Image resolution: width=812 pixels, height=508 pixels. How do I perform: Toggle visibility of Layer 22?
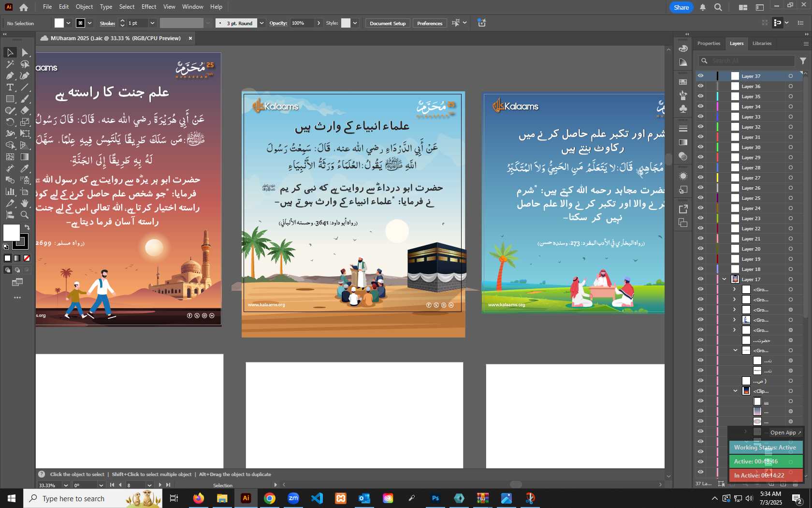click(700, 228)
